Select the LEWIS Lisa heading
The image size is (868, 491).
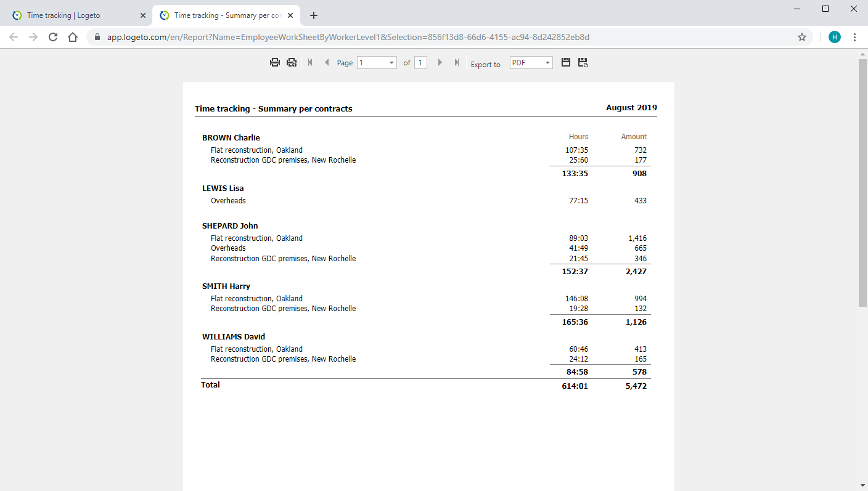[x=223, y=188]
